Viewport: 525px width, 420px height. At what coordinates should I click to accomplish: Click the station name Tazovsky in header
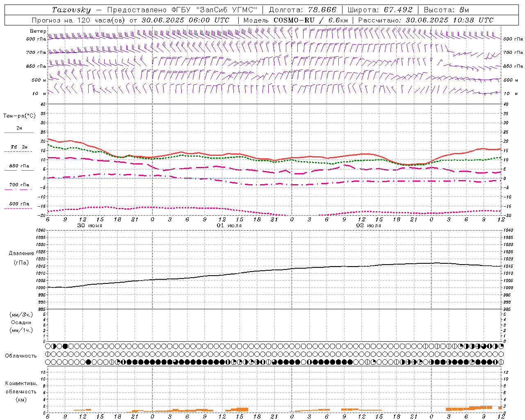click(71, 10)
